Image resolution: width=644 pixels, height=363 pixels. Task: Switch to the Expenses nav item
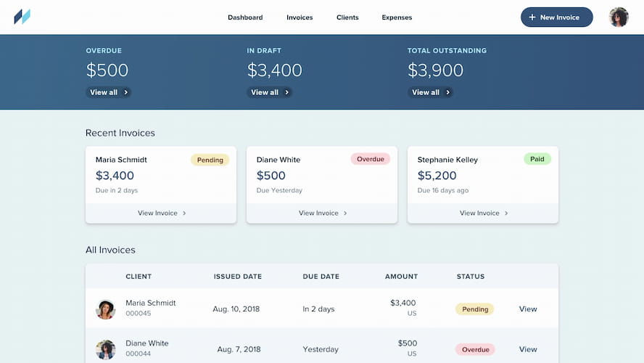click(397, 17)
